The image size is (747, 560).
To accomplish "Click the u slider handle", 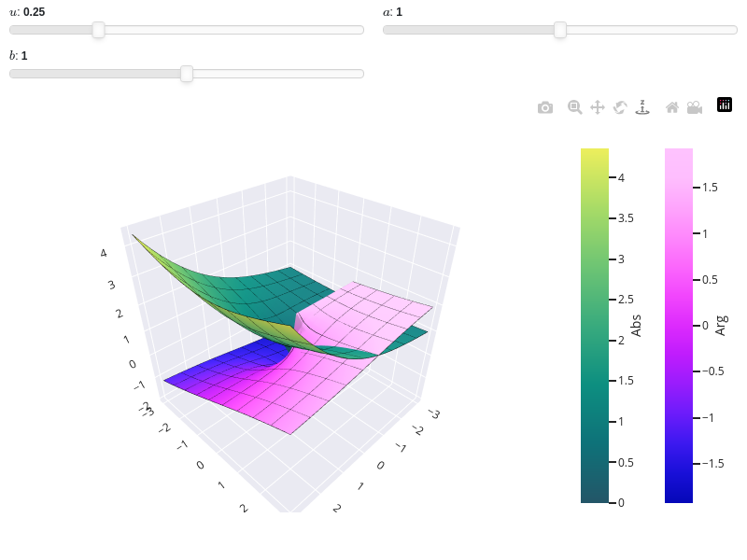I will coord(99,30).
